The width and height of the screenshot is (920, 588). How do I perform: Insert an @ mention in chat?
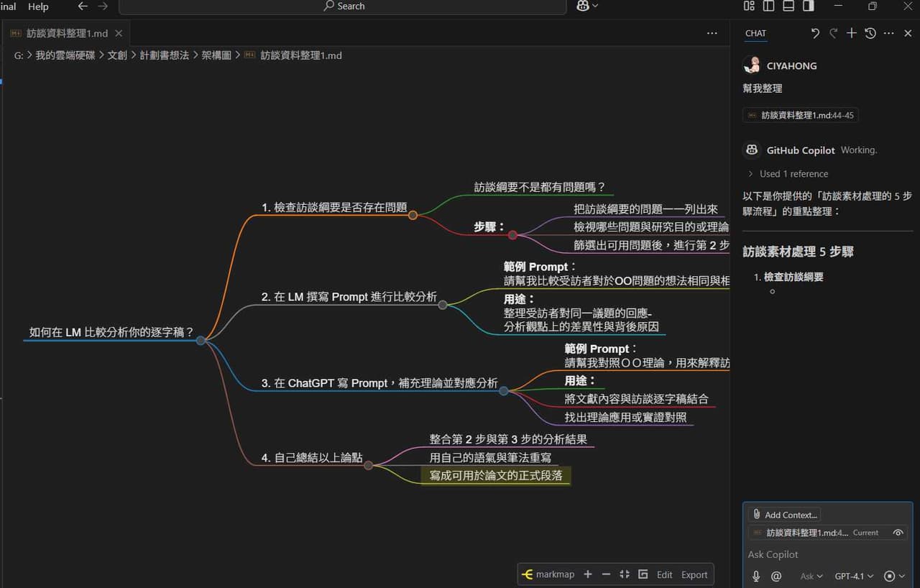pyautogui.click(x=776, y=576)
